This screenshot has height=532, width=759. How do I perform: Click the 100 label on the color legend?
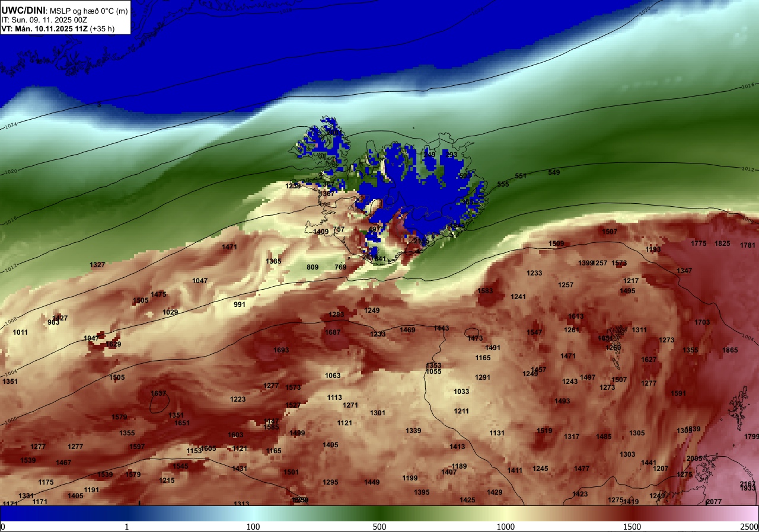253,527
